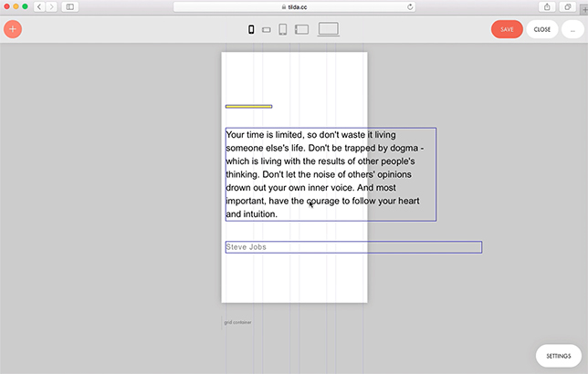Open a new Safari tab

coord(584,10)
